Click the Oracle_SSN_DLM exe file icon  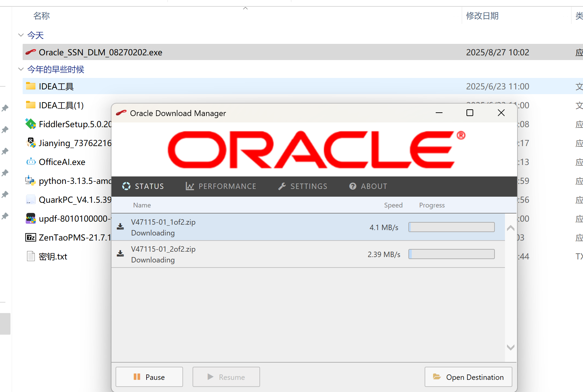click(x=31, y=52)
